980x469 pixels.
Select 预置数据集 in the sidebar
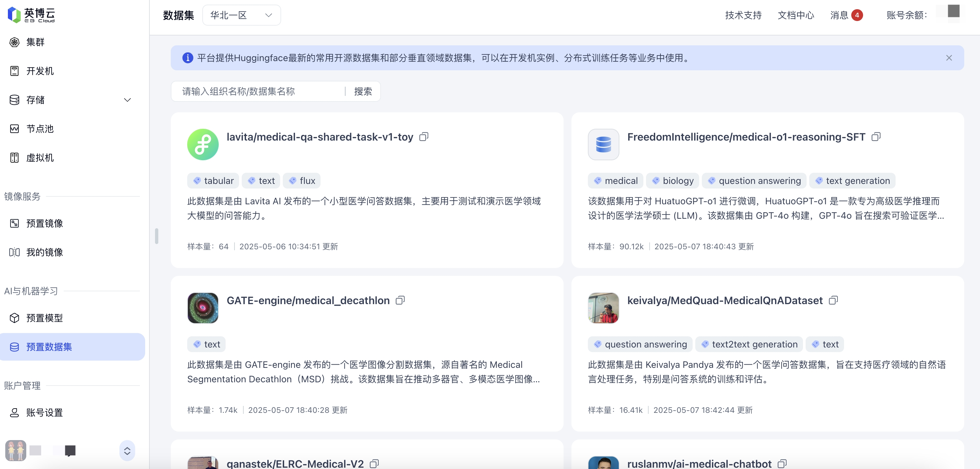pyautogui.click(x=49, y=347)
